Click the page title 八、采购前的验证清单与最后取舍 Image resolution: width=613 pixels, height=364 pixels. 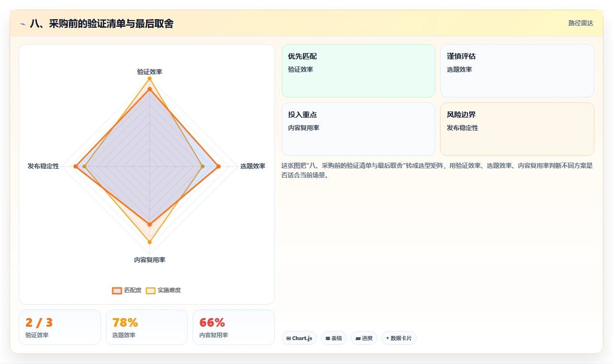(102, 23)
